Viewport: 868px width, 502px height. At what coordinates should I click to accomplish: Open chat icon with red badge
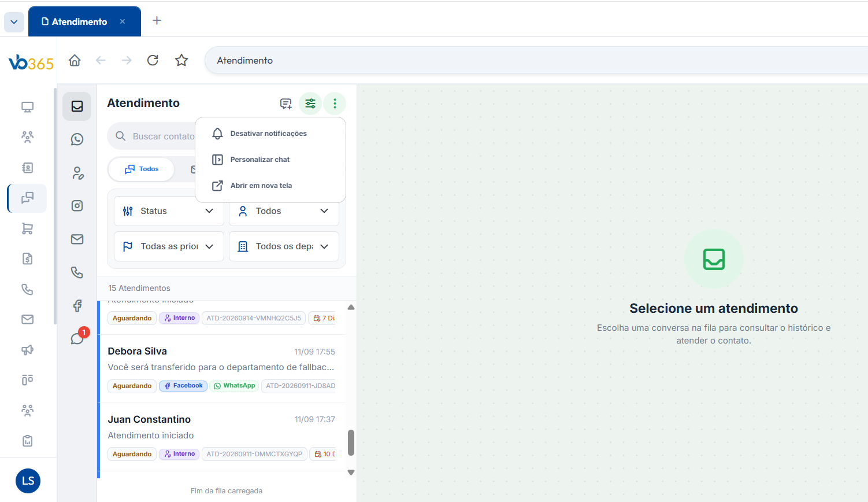(78, 338)
